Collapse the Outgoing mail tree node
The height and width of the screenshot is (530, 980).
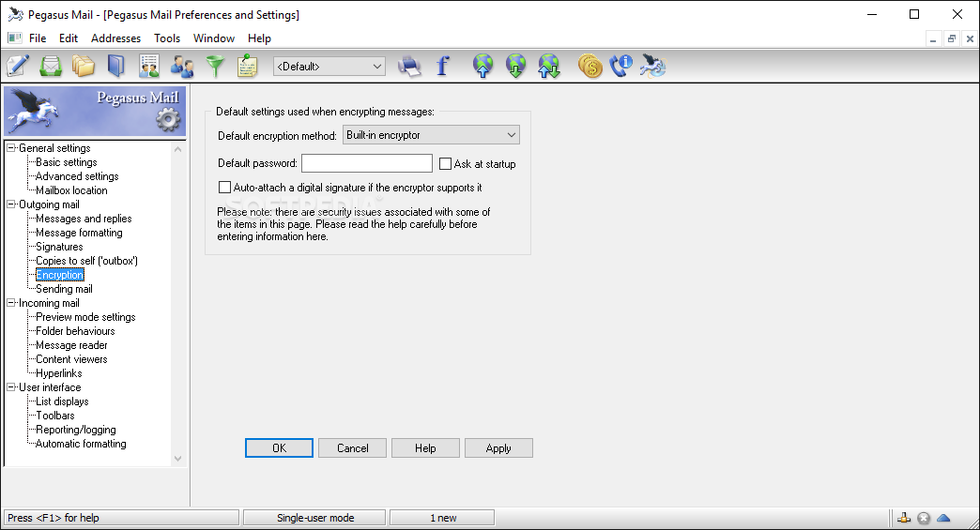coord(11,204)
